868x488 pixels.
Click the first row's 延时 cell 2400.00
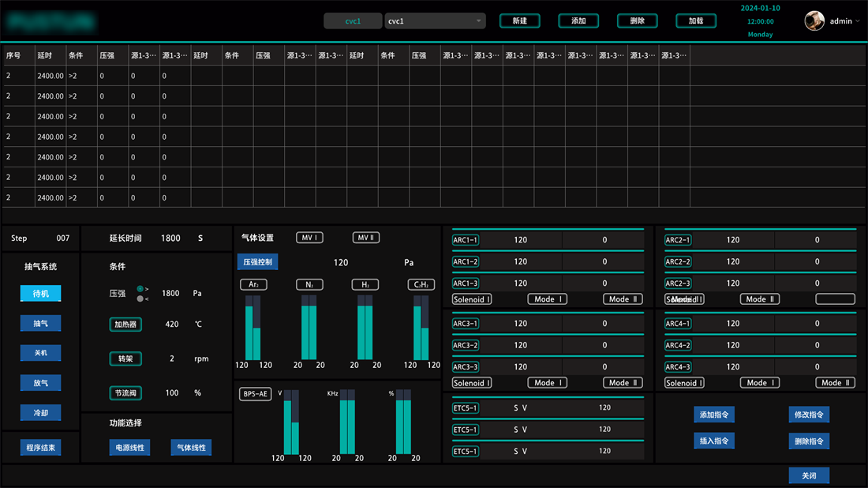coord(50,76)
